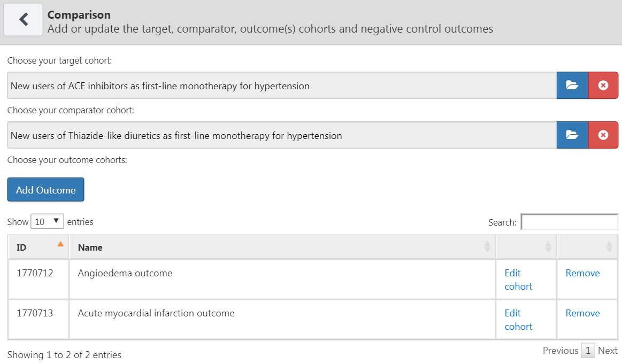Viewport: 622px width, 364px height.
Task: Remove Acute myocardial infarction outcome
Action: pyautogui.click(x=582, y=313)
